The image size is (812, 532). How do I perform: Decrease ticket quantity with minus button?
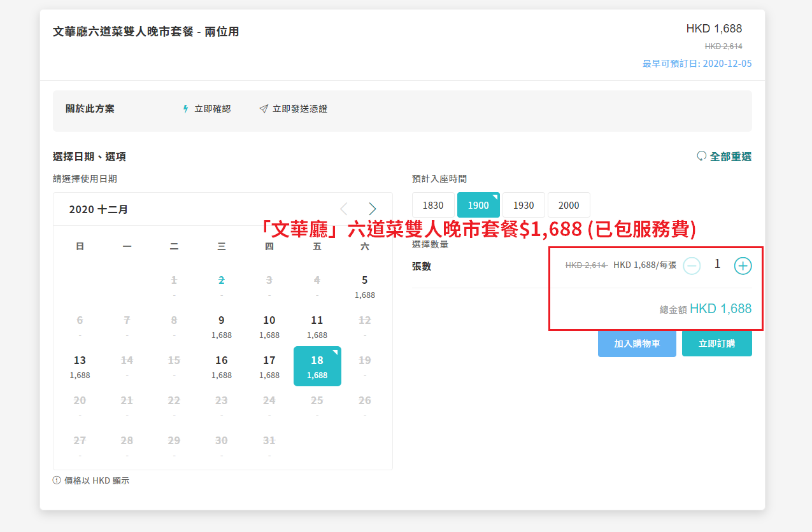pos(692,265)
